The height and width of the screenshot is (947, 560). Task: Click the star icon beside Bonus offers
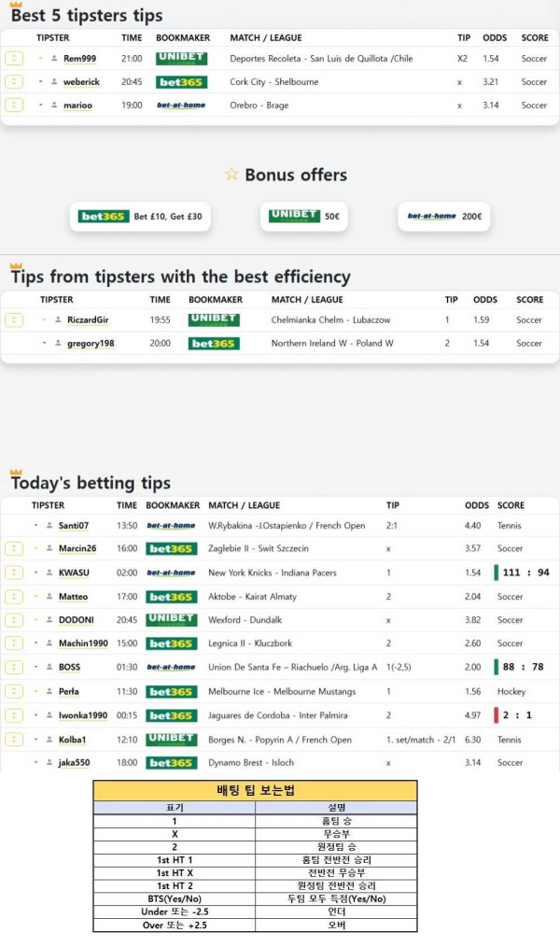[231, 175]
